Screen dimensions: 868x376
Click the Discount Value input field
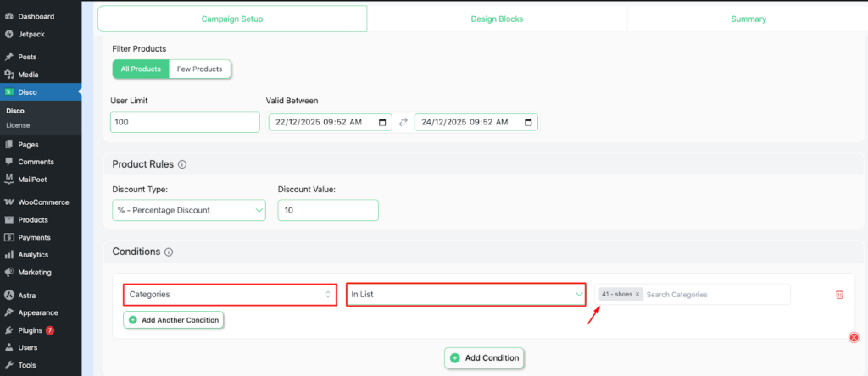point(328,211)
